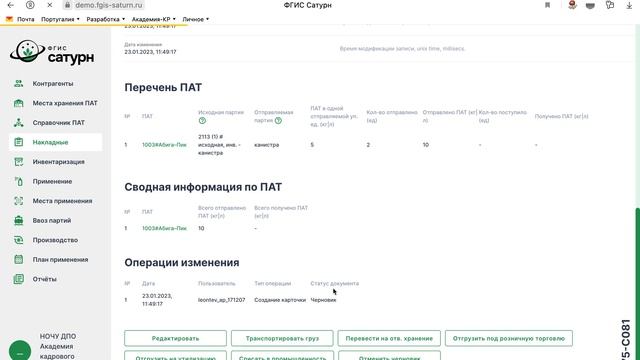Click user leontev_ap_171207 cell
Screen dimensions: 640x360
[221, 300]
